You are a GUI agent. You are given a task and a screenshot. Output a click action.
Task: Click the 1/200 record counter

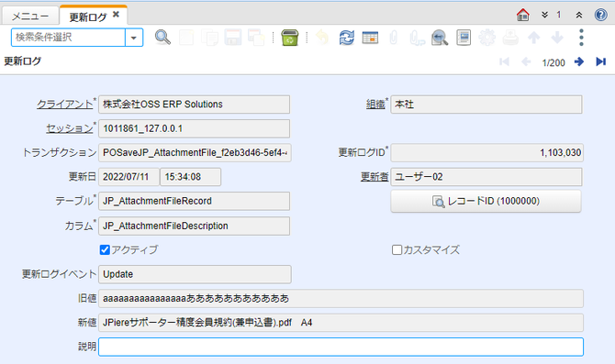click(553, 62)
